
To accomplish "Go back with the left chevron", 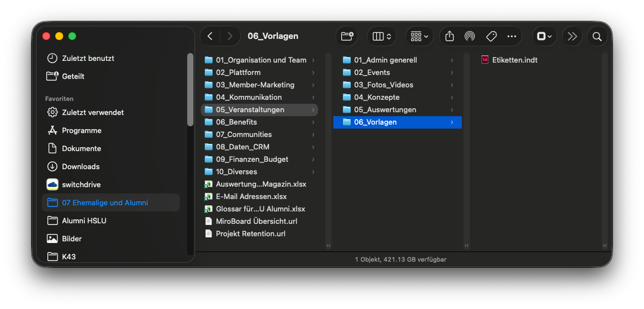I will click(210, 36).
